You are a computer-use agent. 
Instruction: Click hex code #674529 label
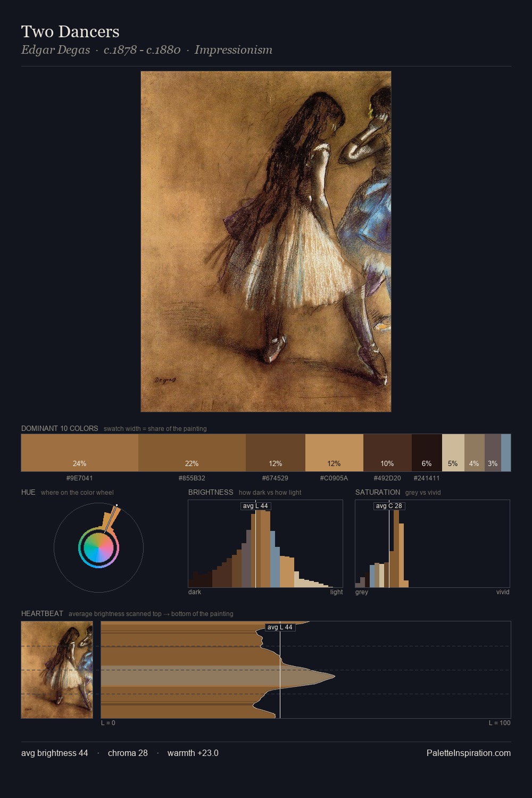[x=275, y=478]
